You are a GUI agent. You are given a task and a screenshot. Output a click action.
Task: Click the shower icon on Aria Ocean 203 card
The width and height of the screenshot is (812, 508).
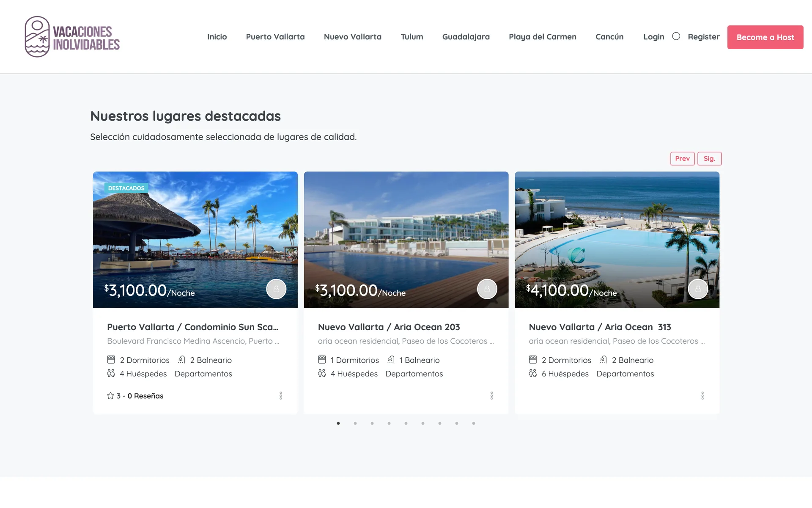tap(391, 359)
